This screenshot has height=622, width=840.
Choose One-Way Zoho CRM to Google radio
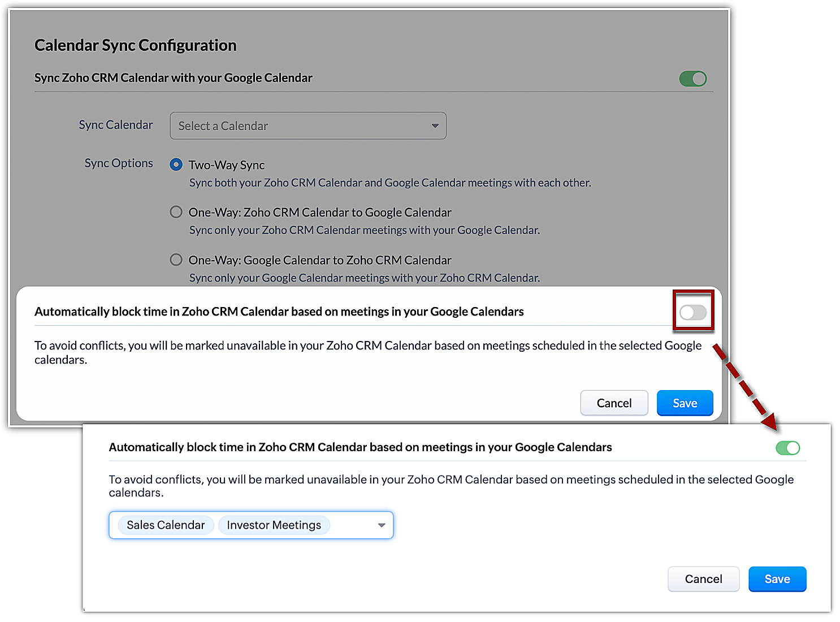coord(176,212)
